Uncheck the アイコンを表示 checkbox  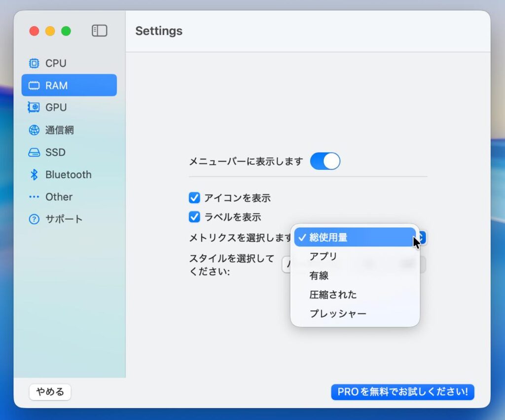[194, 198]
